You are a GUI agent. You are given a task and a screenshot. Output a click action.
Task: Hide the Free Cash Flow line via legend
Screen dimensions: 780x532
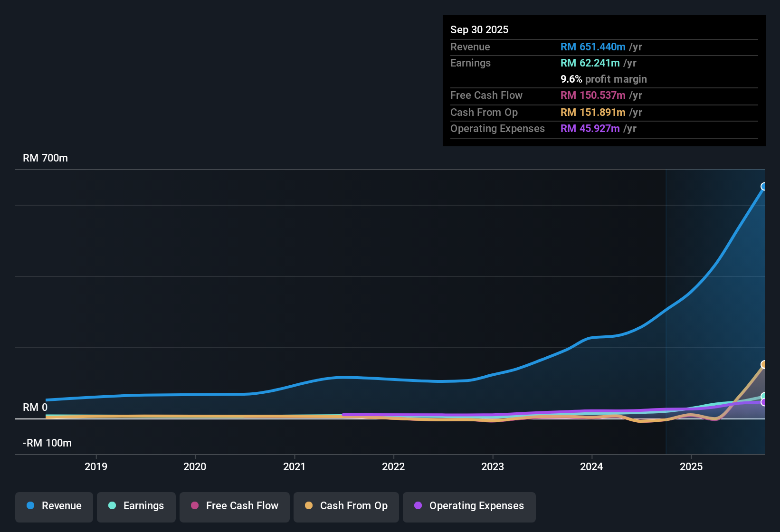point(234,506)
